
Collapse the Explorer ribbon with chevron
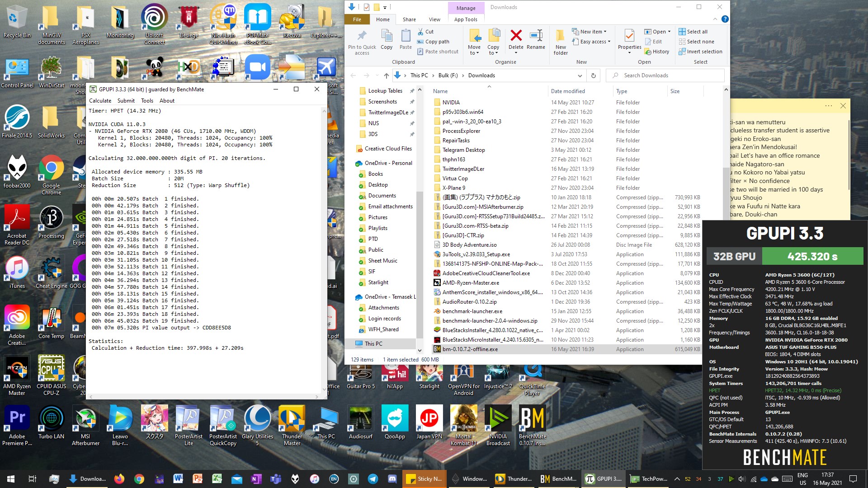click(x=715, y=19)
